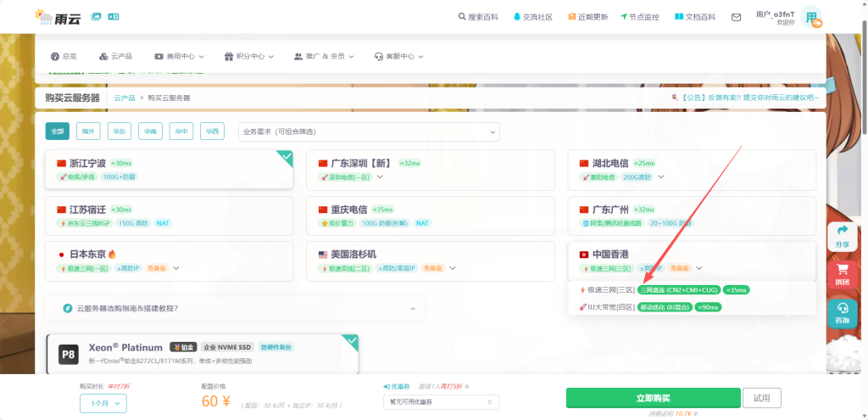Click the user avatar in top right
Image resolution: width=868 pixels, height=420 pixels.
[x=811, y=18]
